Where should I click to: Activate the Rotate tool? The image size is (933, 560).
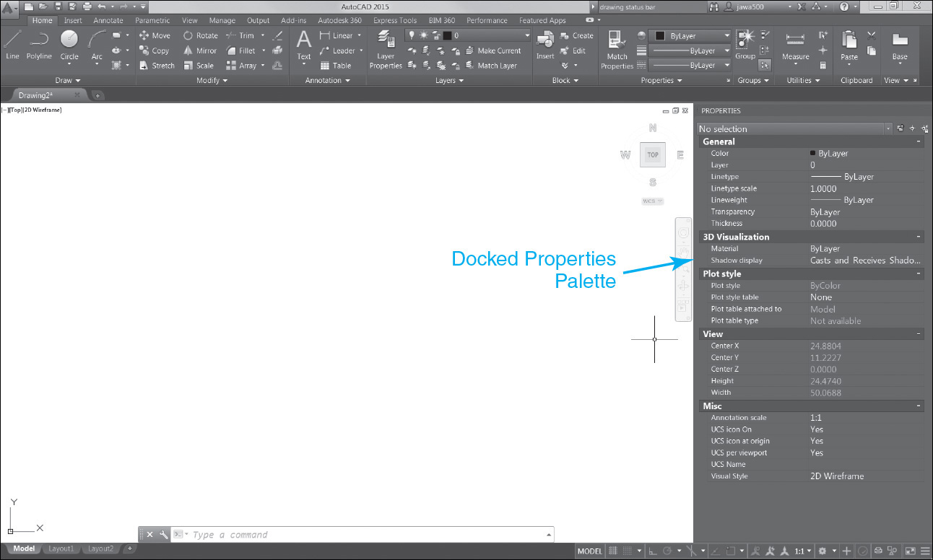(x=200, y=35)
